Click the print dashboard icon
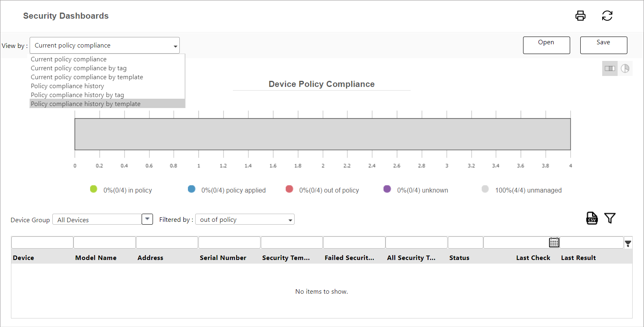Screen dimensions: 644x327 click(580, 16)
